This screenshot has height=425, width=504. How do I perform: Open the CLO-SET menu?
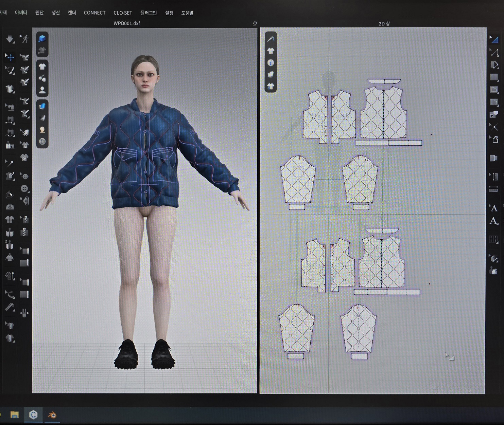pos(123,13)
